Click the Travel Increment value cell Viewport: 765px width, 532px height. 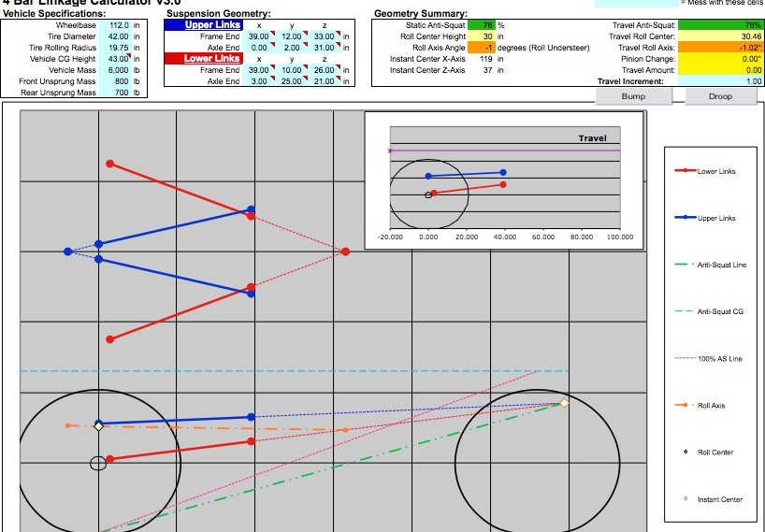tap(720, 81)
